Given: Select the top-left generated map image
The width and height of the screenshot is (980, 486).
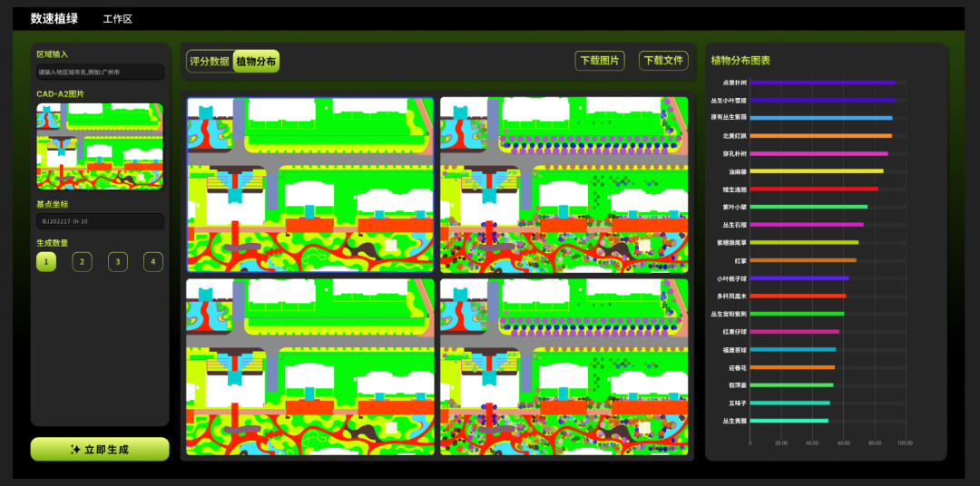Looking at the screenshot, I should [x=310, y=185].
